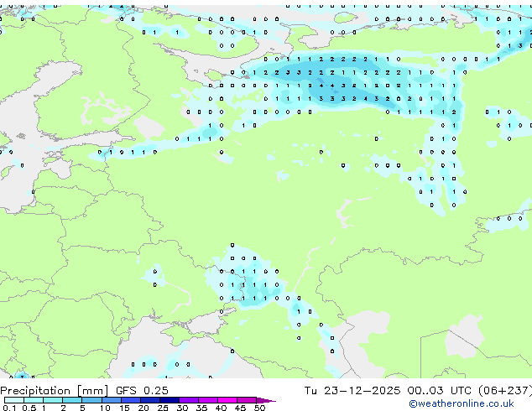The image size is (532, 411).
Task: Click the '35' legend scale label
Action: click(x=201, y=408)
